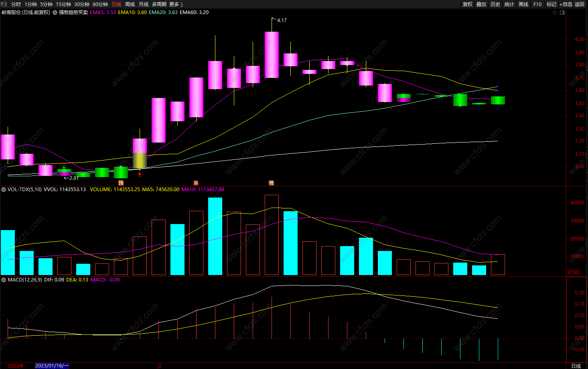Click the 4.17 high price label
The width and height of the screenshot is (588, 369).
click(x=282, y=20)
